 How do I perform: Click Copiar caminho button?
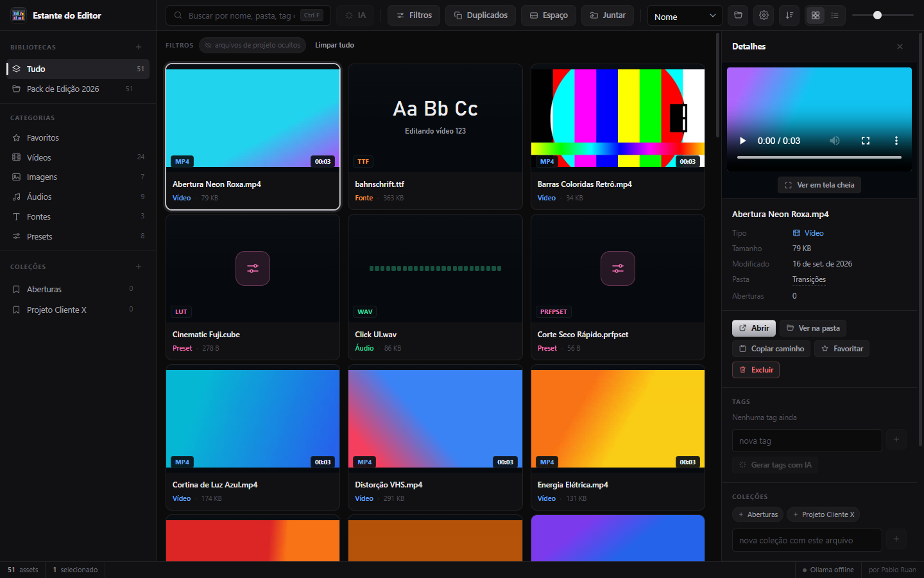pos(771,349)
